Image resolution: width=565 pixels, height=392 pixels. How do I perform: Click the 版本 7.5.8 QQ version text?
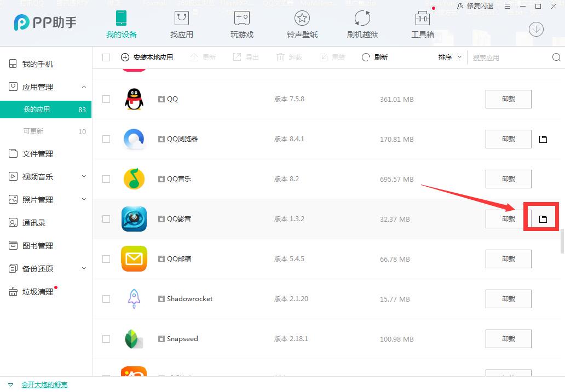289,99
